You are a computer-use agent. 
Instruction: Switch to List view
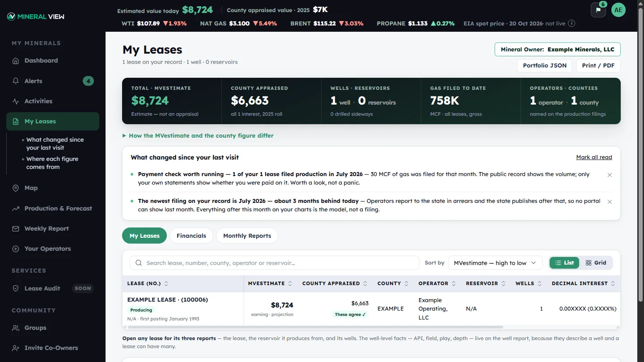(564, 263)
